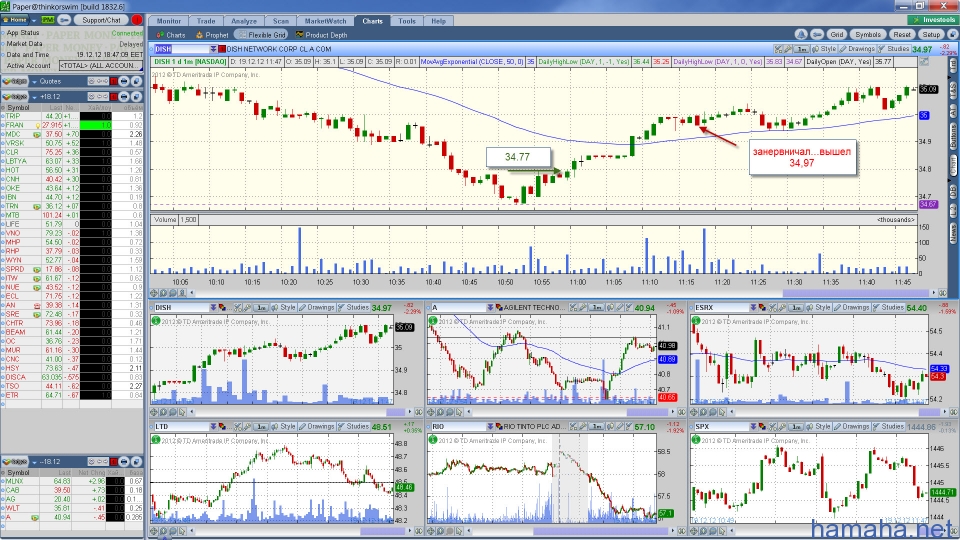
Task: Click the detach icon in the +18.12 watchlist header
Action: (136, 97)
